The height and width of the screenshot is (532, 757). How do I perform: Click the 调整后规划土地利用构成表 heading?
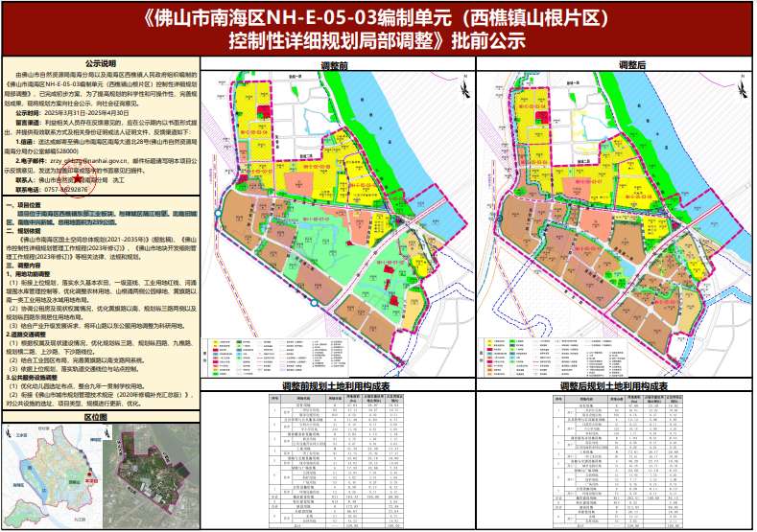[x=614, y=386]
